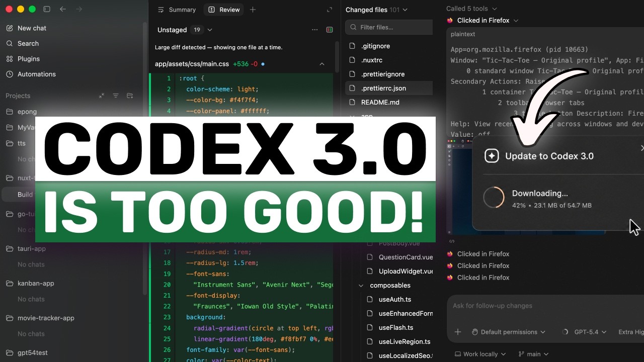
Task: Open useFlash.ts file
Action: tap(396, 327)
